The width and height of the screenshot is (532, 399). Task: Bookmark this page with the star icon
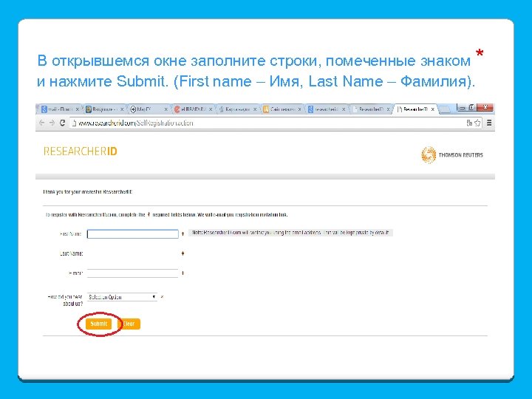(477, 123)
